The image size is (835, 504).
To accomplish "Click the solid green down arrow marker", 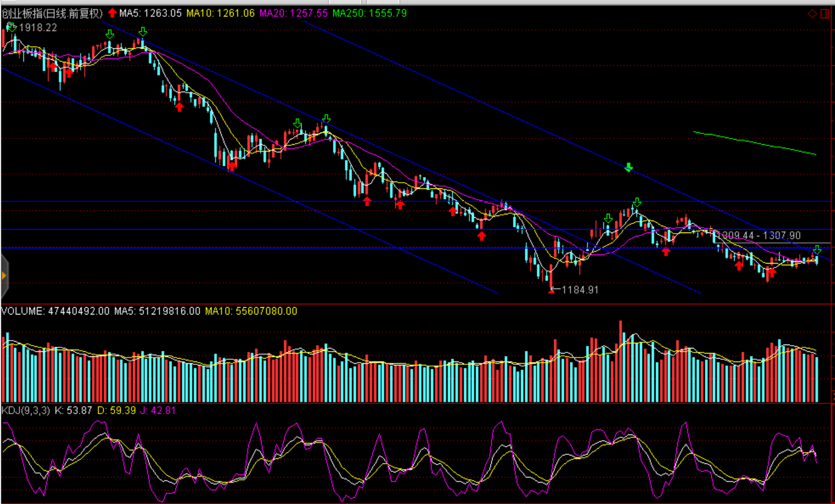I will click(x=628, y=167).
